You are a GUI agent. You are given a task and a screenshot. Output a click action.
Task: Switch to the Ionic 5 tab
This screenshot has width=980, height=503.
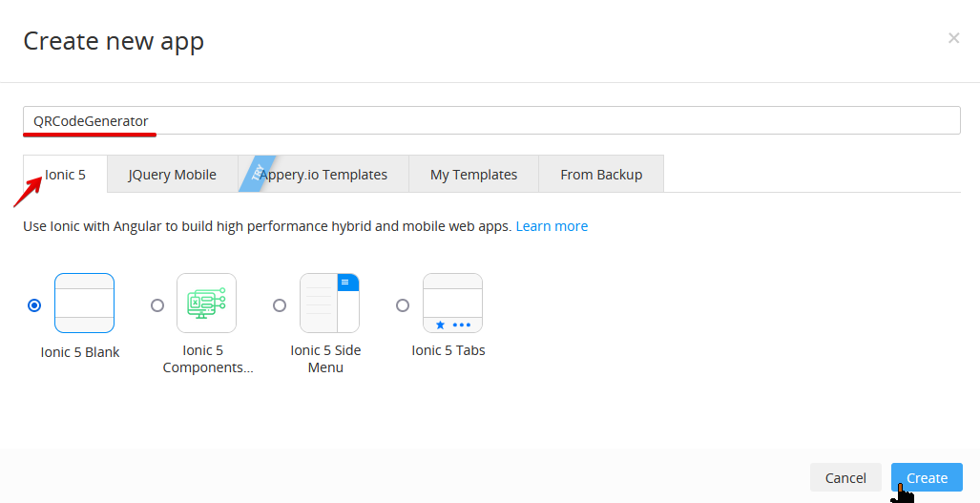point(65,175)
